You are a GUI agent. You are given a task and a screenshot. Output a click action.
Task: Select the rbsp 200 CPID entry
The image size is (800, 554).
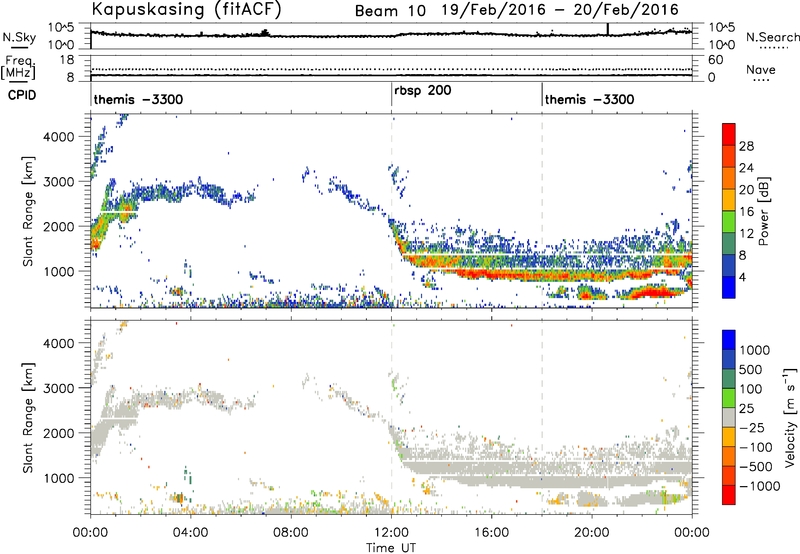tap(423, 91)
